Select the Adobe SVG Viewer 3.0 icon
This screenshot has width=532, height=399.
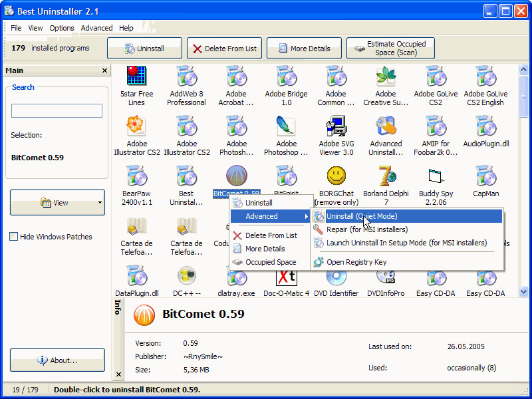pyautogui.click(x=336, y=126)
